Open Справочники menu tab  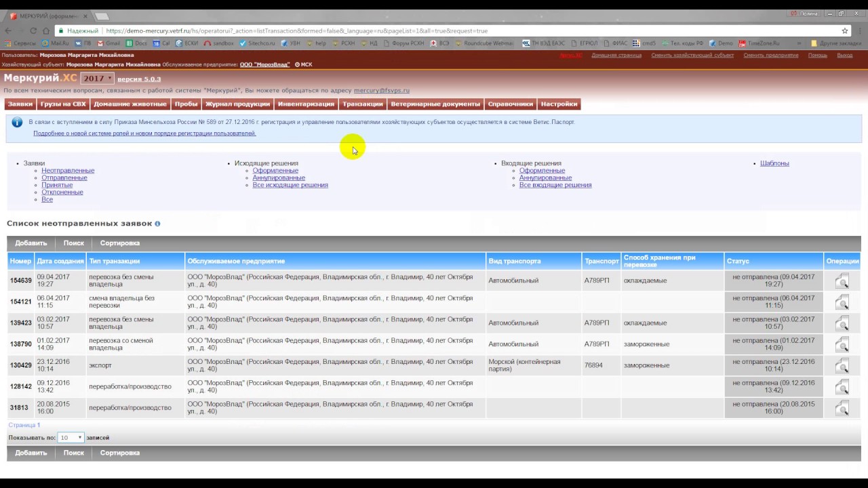click(511, 104)
